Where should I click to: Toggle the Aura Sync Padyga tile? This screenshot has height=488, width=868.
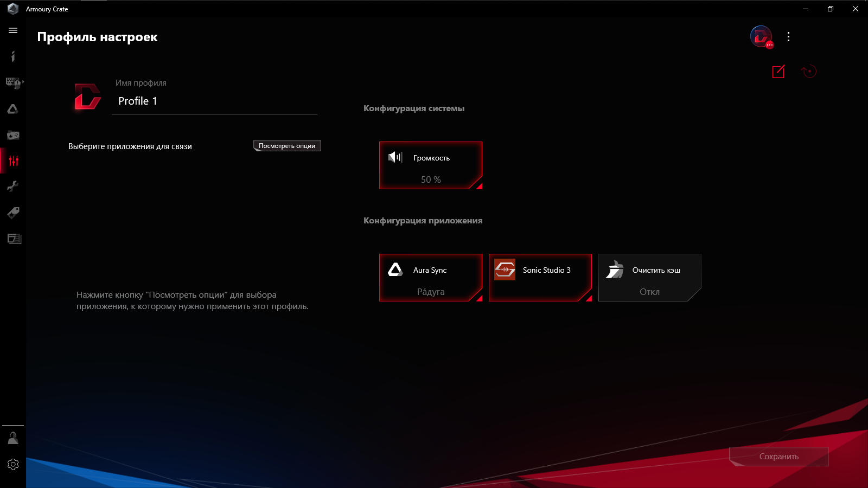tap(431, 278)
